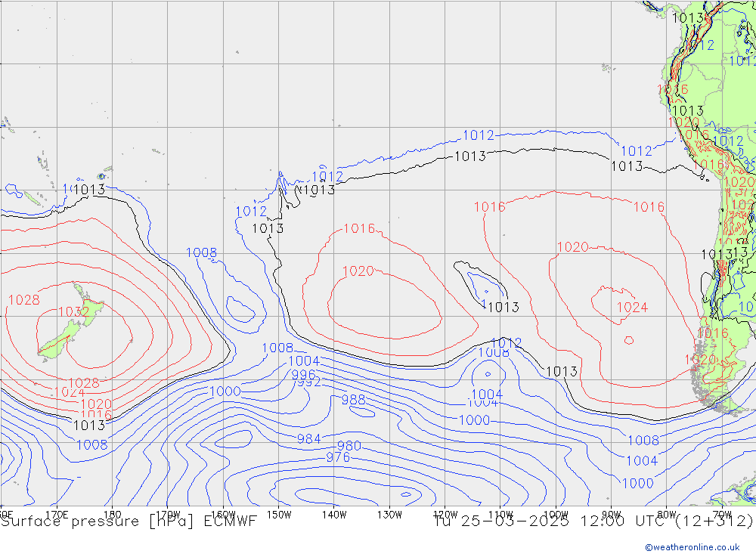Viewport: 756px width, 554px height.
Task: Click the 130W longitude axis label
Action: (x=389, y=515)
